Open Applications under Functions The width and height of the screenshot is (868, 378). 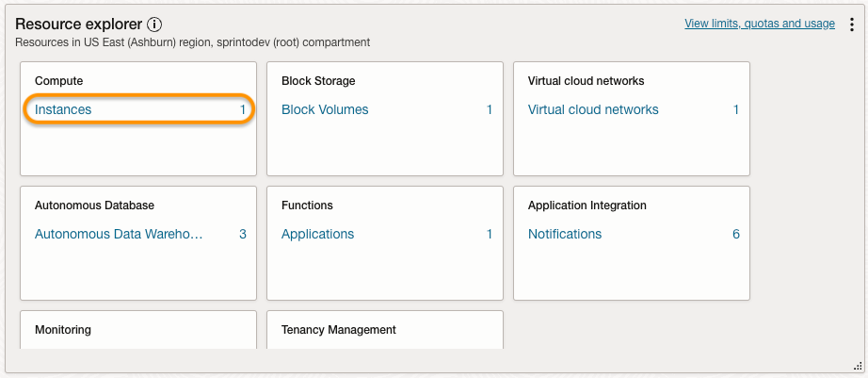[317, 235]
